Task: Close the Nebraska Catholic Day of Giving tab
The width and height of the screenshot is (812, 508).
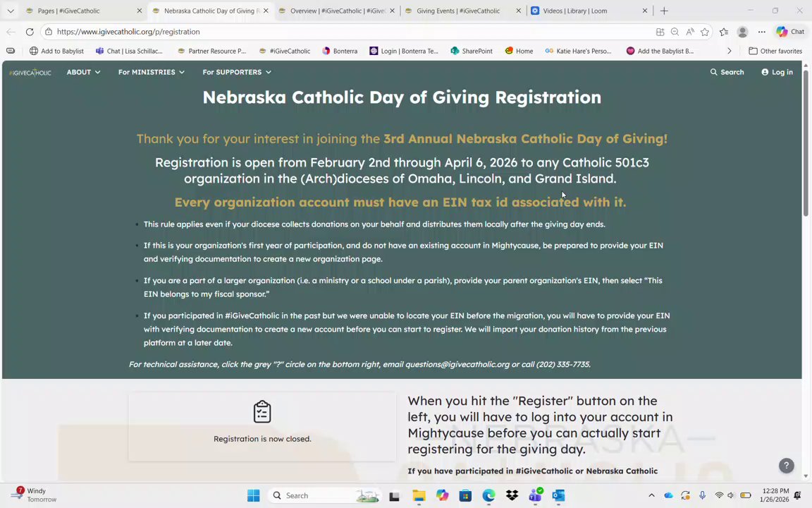Action: point(266,11)
